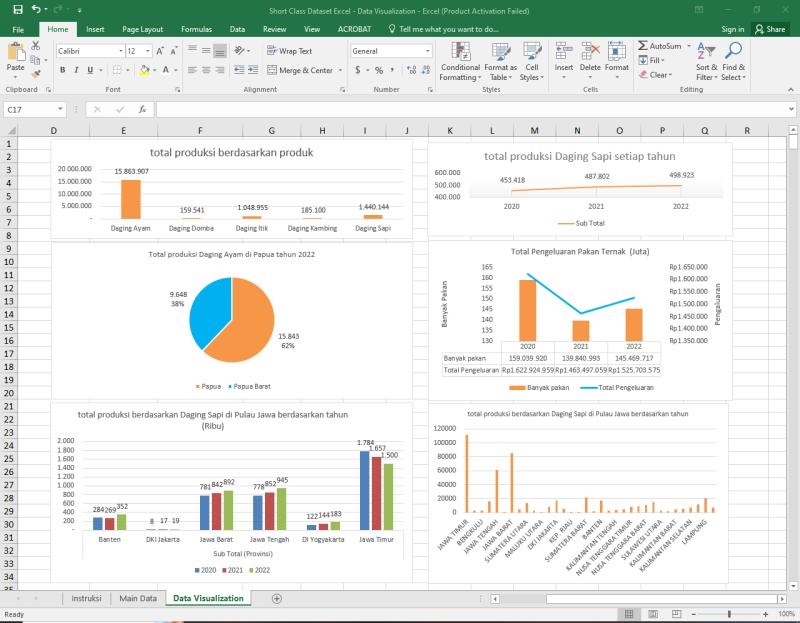Click the Save icon in the quick access toolbar

(18, 9)
